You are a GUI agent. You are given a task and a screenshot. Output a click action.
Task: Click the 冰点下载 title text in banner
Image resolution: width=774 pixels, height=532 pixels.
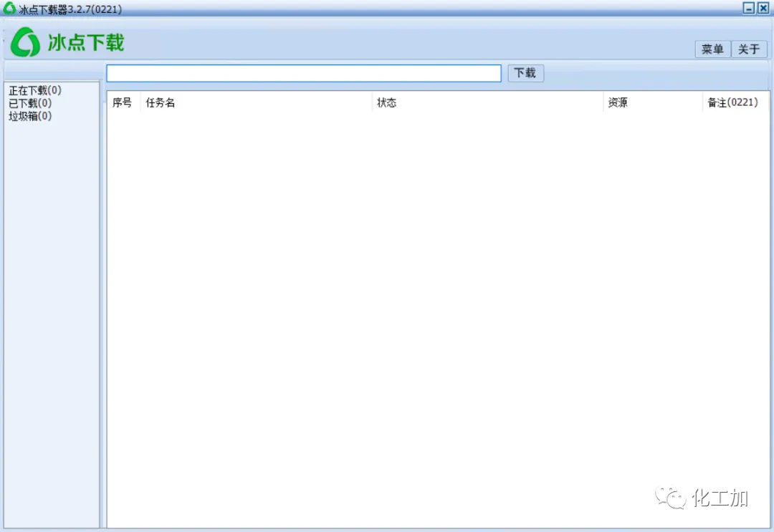pyautogui.click(x=86, y=42)
